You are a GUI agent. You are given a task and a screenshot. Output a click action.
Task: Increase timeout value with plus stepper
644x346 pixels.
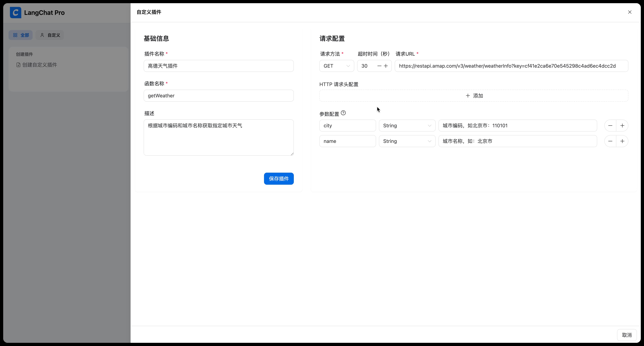pos(386,66)
